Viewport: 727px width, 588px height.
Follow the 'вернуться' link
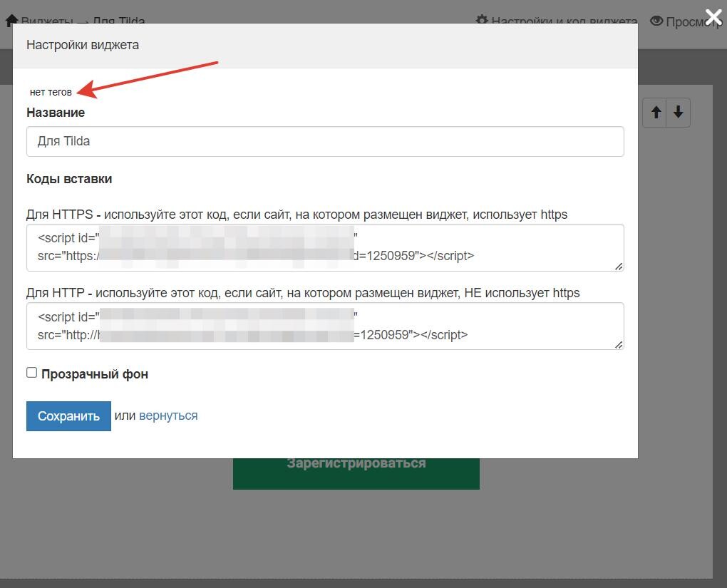coord(168,416)
